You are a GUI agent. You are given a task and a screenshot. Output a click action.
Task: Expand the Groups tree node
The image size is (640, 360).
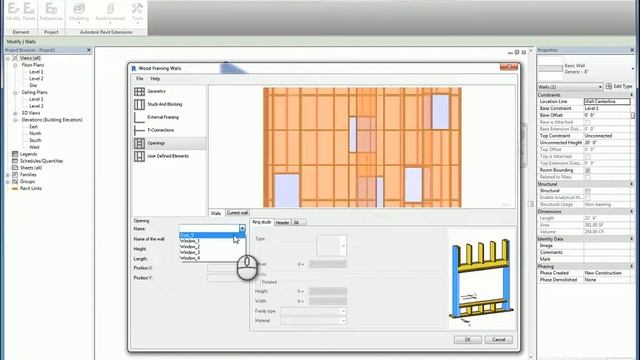click(x=8, y=182)
